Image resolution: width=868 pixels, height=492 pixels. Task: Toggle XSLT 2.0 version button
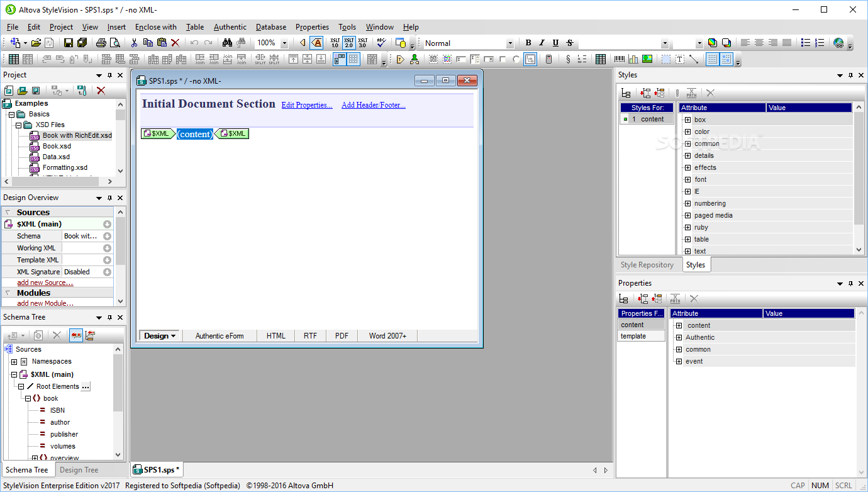coord(349,43)
